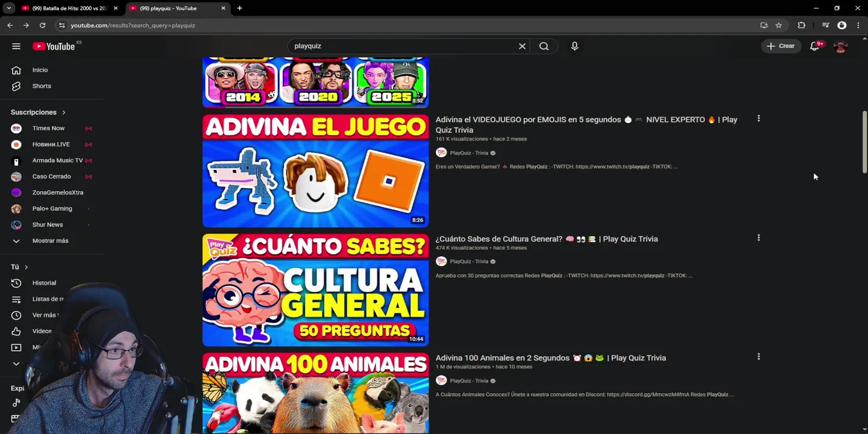
Task: Click the PlayQuiz avatar under Cultura General video
Action: [441, 261]
